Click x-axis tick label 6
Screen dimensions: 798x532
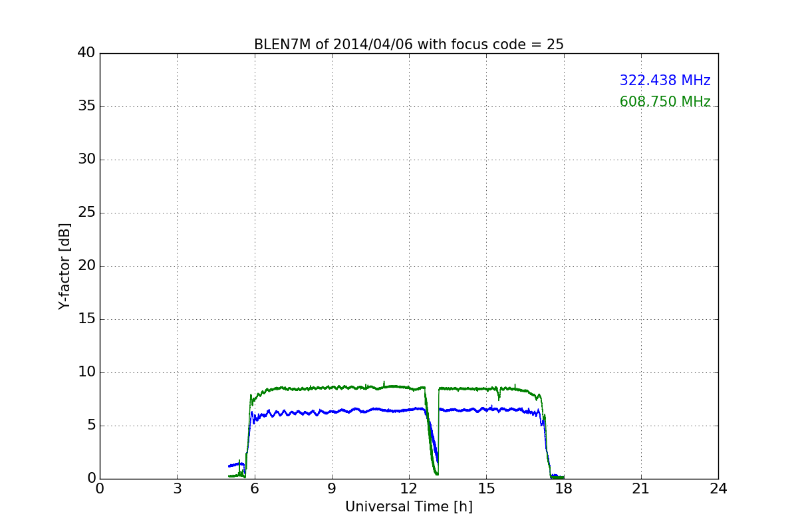[x=254, y=488]
